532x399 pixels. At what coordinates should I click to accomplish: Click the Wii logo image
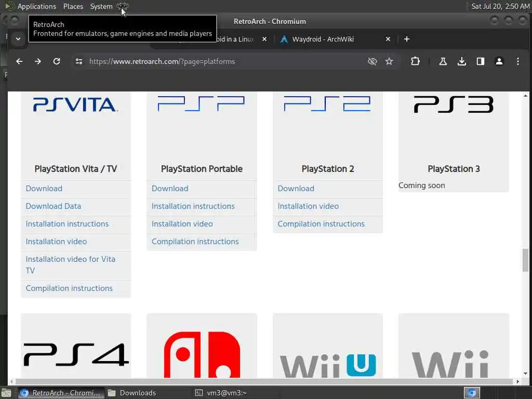coord(450,364)
